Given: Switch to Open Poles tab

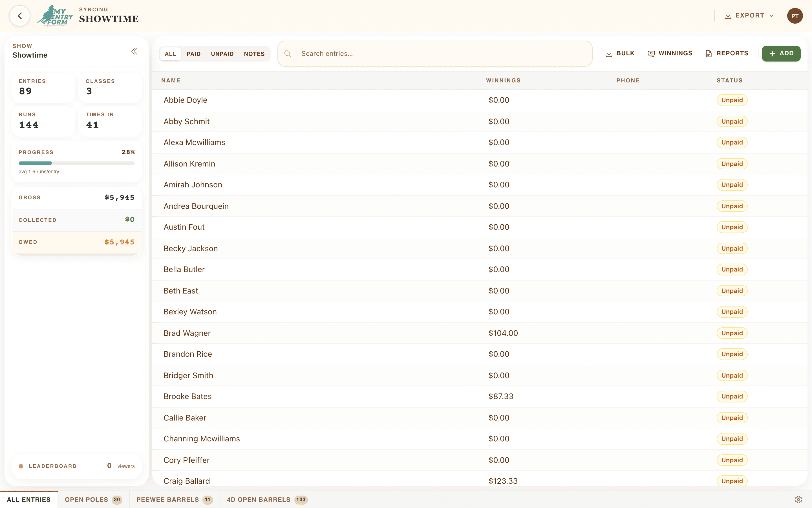Looking at the screenshot, I should click(93, 500).
